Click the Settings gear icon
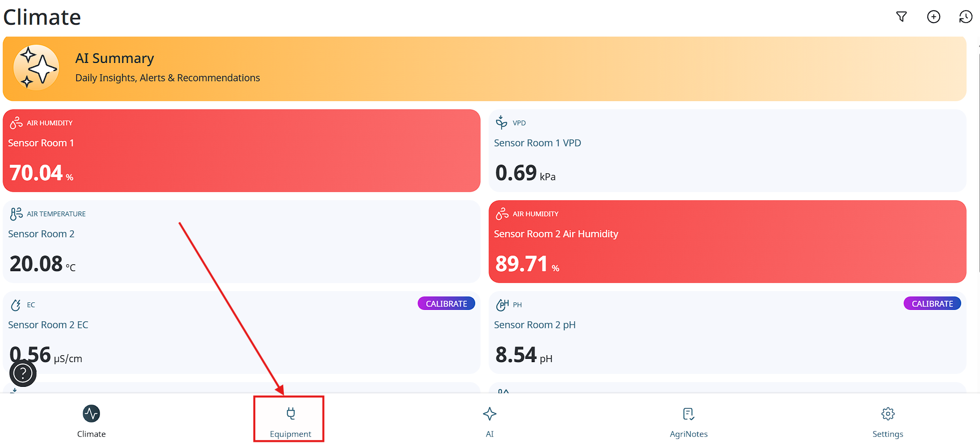This screenshot has width=980, height=445. (888, 413)
